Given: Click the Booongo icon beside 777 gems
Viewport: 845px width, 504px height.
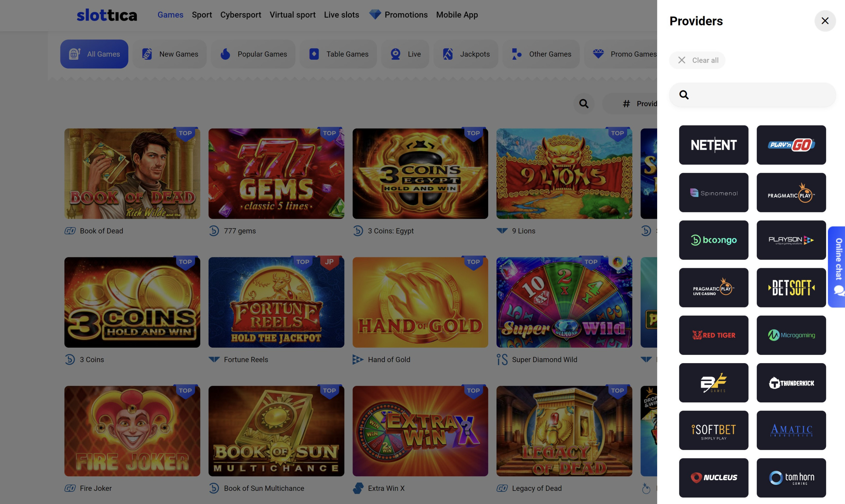Looking at the screenshot, I should [x=214, y=231].
